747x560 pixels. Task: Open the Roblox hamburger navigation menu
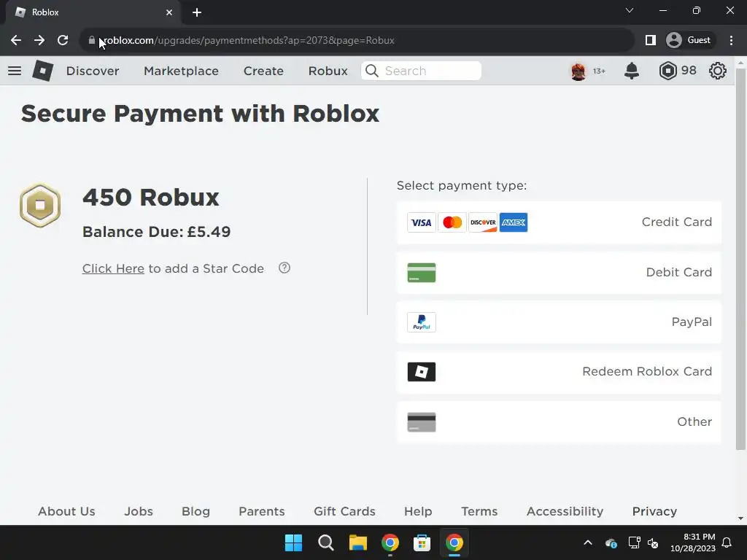point(15,71)
